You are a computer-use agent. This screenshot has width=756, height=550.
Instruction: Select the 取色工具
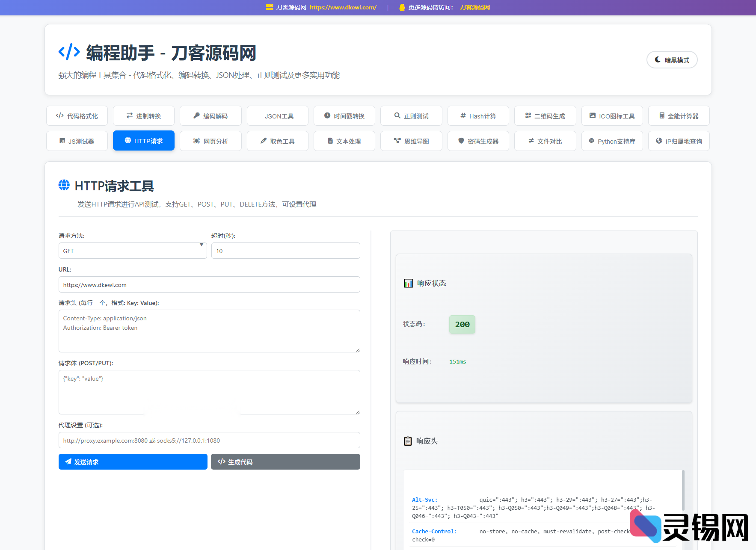point(277,141)
